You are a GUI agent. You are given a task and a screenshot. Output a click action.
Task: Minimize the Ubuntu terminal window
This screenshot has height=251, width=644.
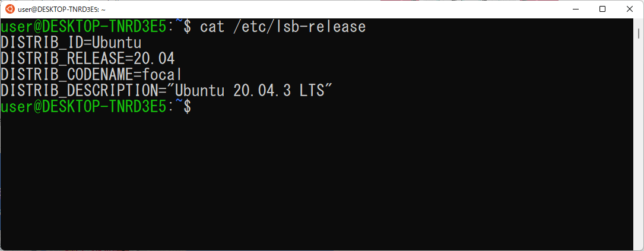click(575, 9)
